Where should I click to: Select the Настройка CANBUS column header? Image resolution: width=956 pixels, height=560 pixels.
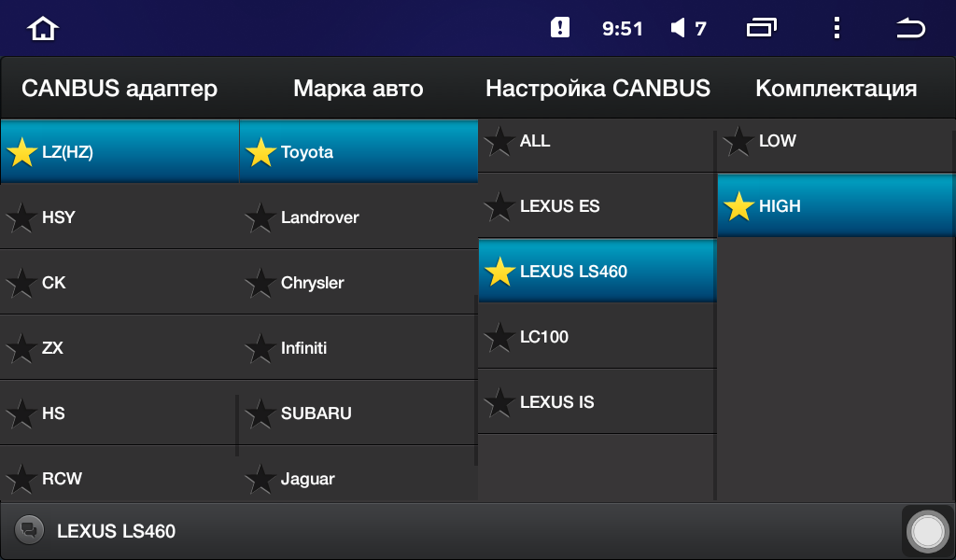pos(597,89)
